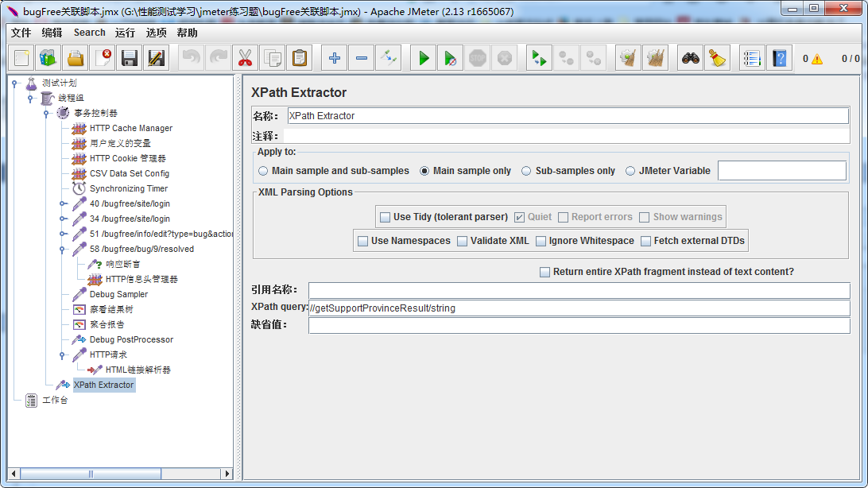Click the Clear All double broom icon
Screen dimensions: 868x488
click(x=656, y=58)
